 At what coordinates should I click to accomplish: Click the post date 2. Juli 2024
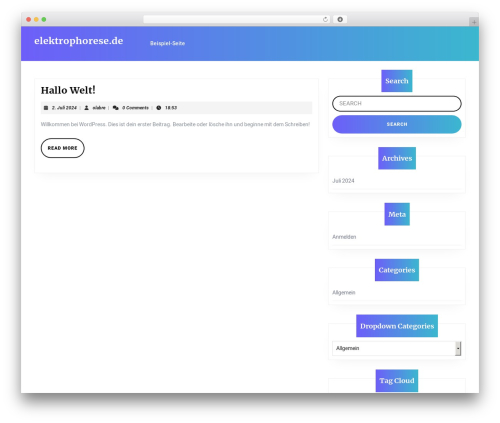click(x=64, y=108)
